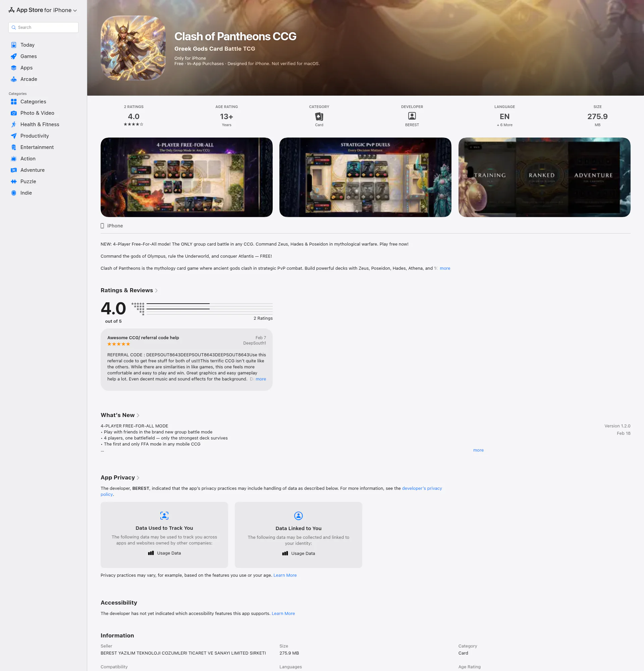The width and height of the screenshot is (644, 671).
Task: Click the 4.0 ratings summary stat
Action: 133,116
